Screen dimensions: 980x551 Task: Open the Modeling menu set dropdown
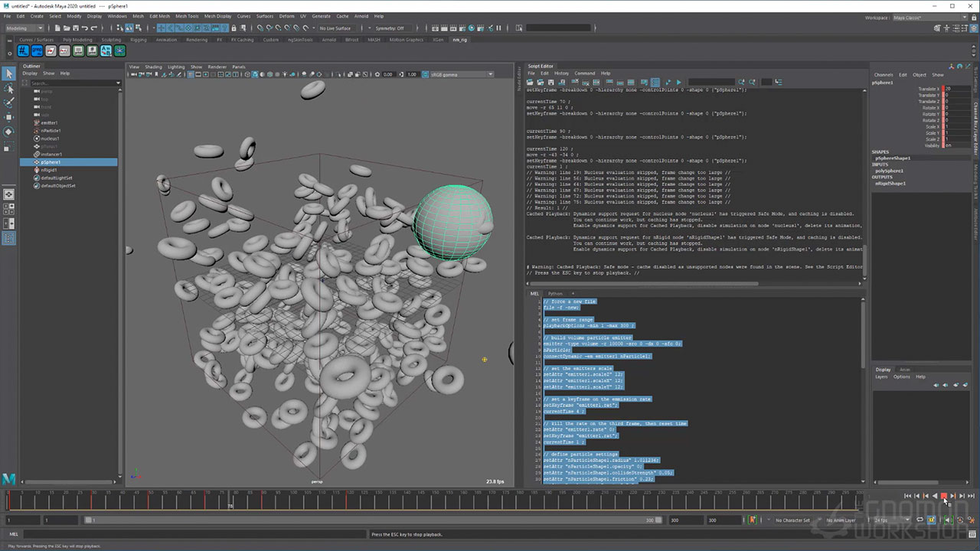(x=24, y=28)
